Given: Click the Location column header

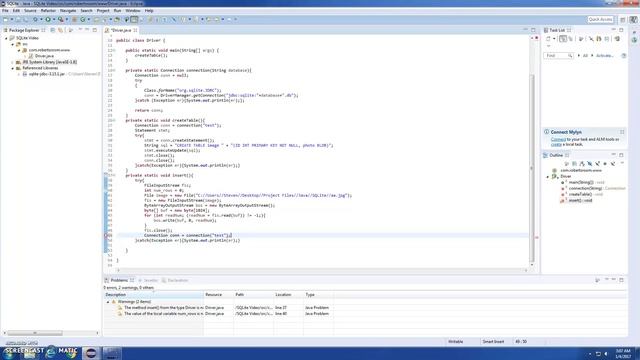Looking at the screenshot, I should point(289,295).
